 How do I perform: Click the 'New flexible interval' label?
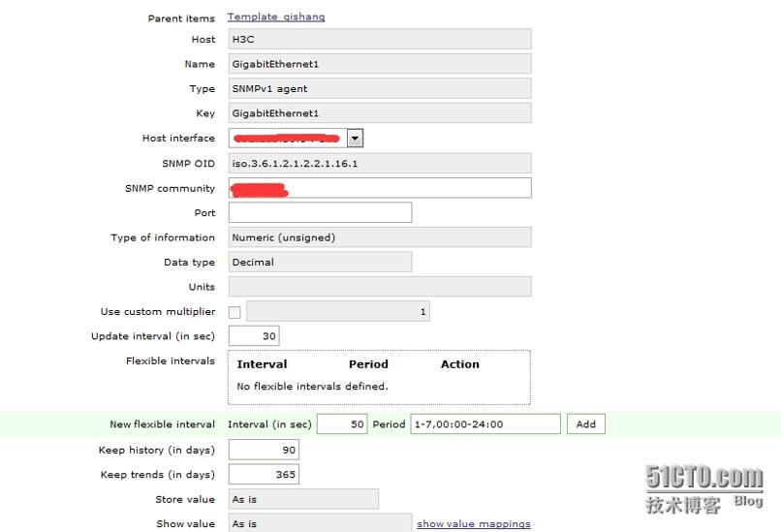[163, 424]
